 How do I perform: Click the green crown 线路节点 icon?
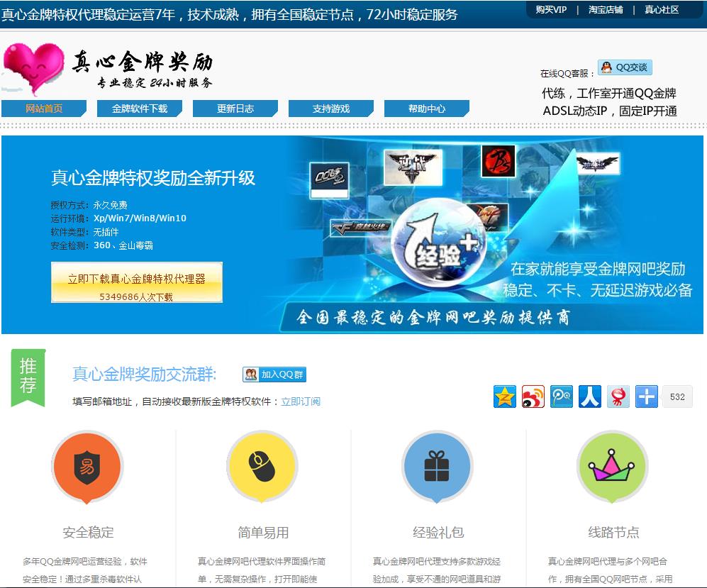pos(612,467)
